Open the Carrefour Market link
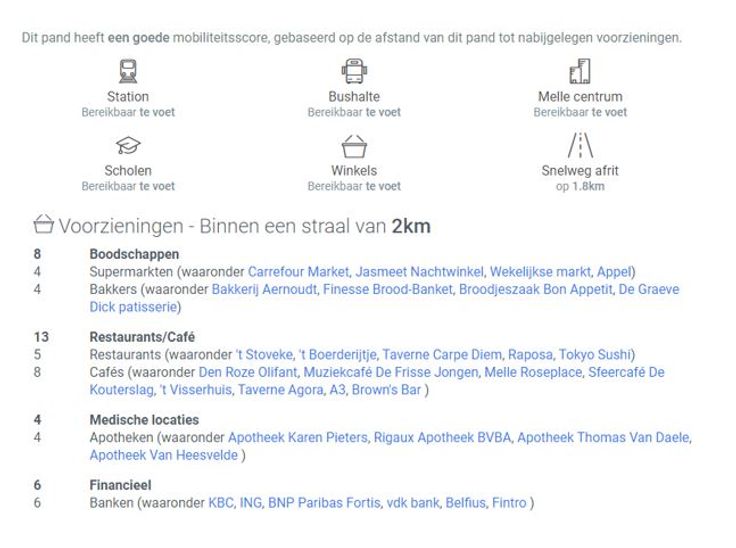This screenshot has width=736, height=548. tap(298, 272)
